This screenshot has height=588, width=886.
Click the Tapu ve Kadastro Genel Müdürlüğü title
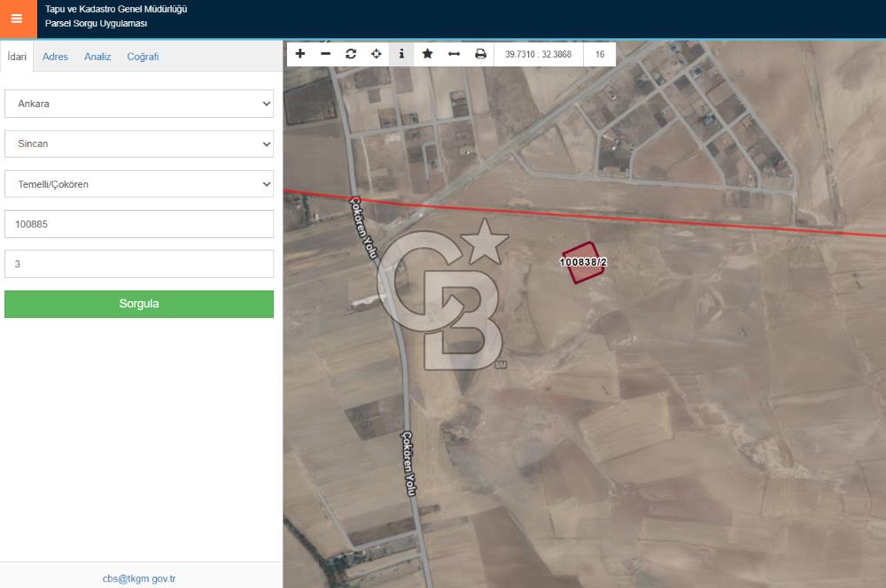[x=116, y=9]
